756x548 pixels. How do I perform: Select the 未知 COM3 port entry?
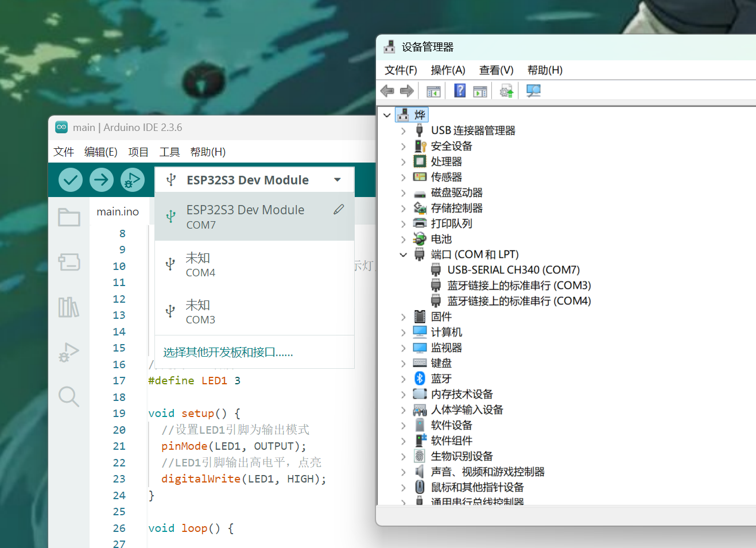[254, 311]
